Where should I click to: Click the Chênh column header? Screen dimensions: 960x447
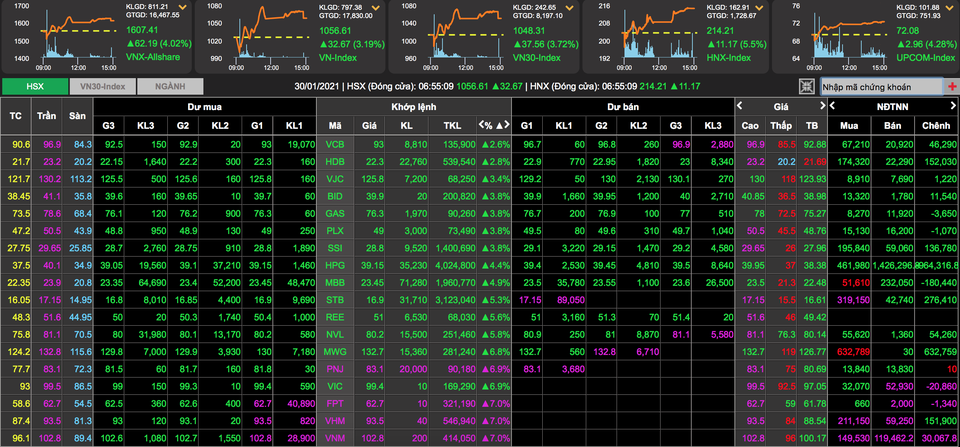pyautogui.click(x=936, y=125)
